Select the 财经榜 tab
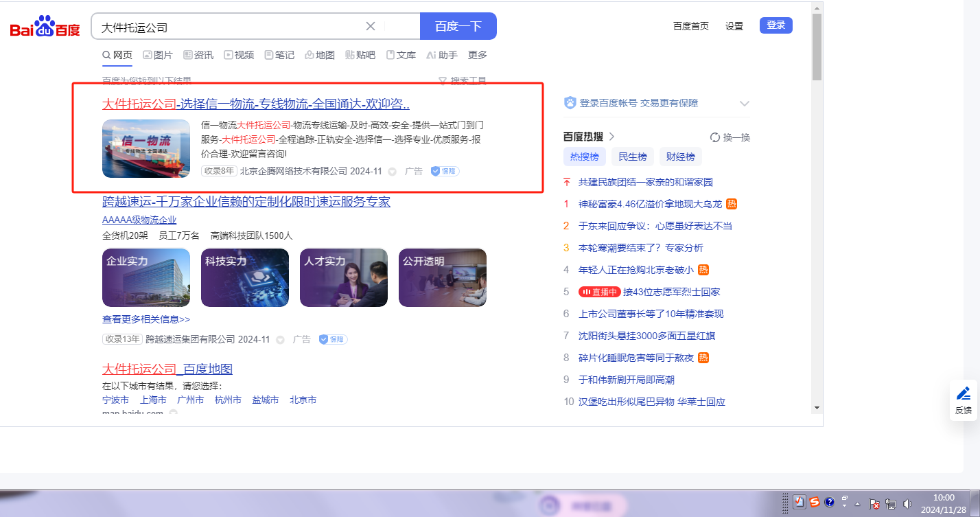The width and height of the screenshot is (980, 517). 681,157
